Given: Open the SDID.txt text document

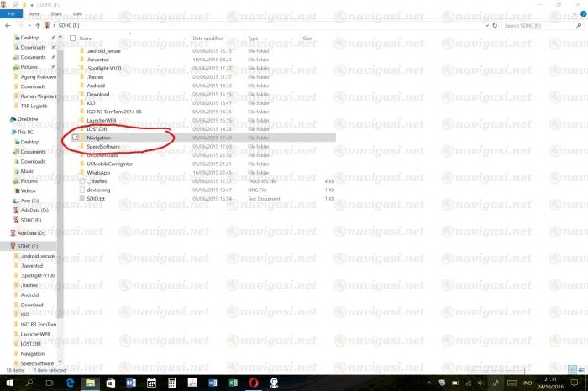Looking at the screenshot, I should pos(81,198).
